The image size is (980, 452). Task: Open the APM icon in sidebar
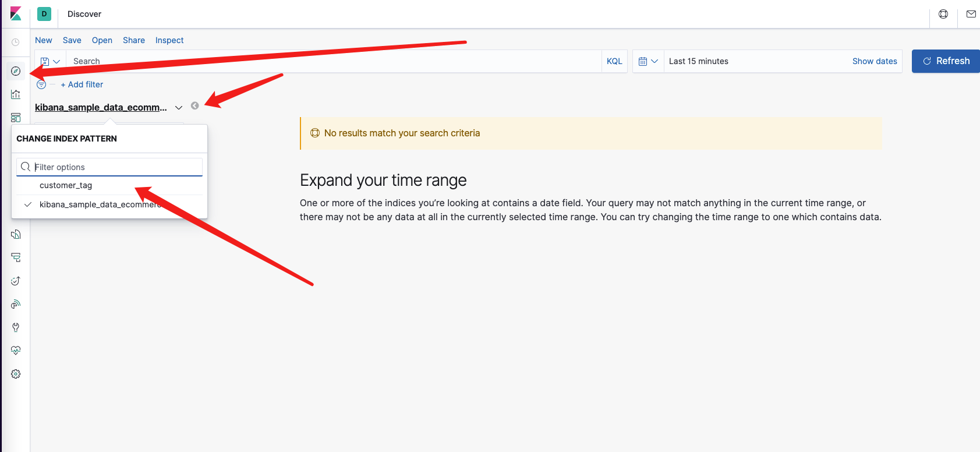tap(16, 257)
